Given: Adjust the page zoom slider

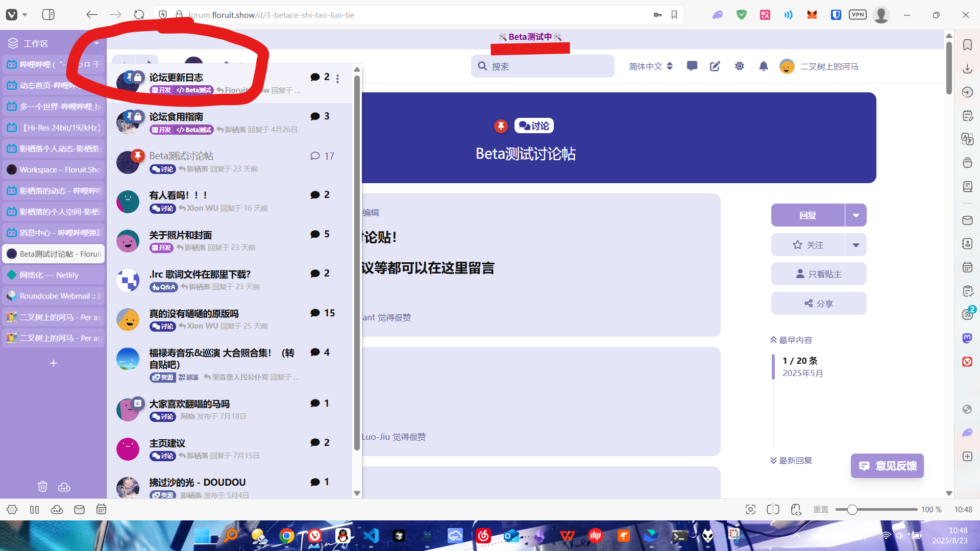Looking at the screenshot, I should (x=852, y=510).
